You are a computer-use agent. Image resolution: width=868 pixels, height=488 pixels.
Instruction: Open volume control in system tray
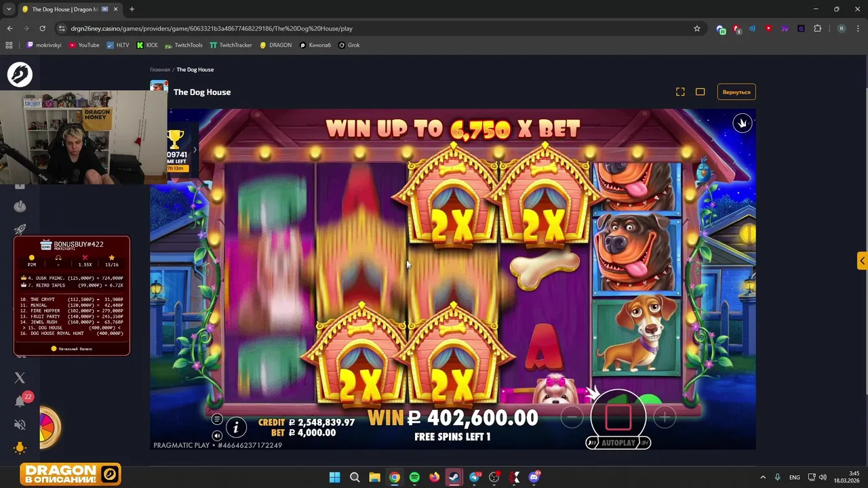pyautogui.click(x=823, y=477)
